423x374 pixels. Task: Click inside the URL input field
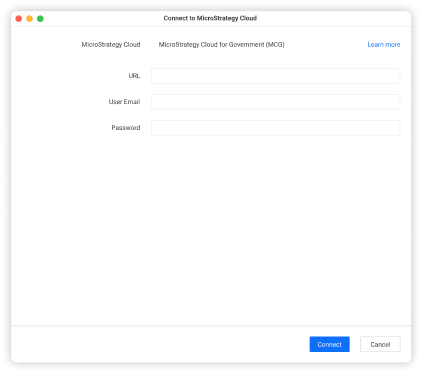(x=275, y=76)
